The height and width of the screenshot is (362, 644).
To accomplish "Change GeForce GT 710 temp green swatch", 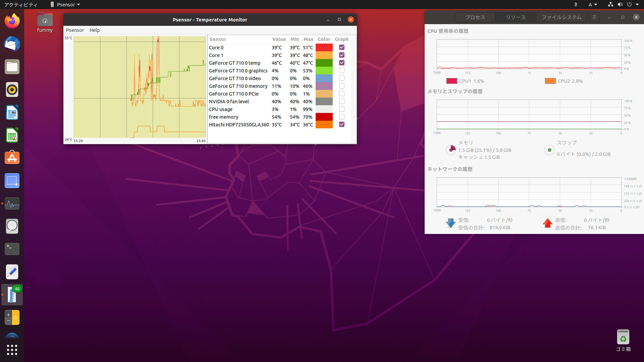I will click(x=324, y=63).
